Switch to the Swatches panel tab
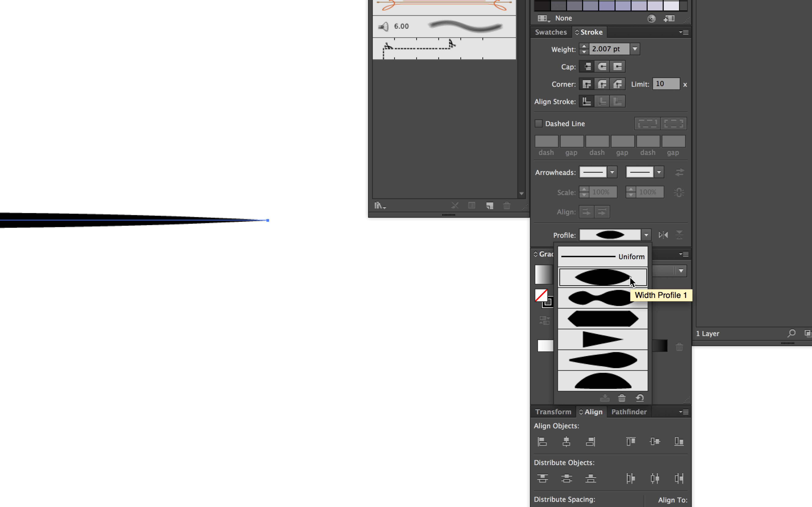Image resolution: width=812 pixels, height=507 pixels. click(x=550, y=31)
